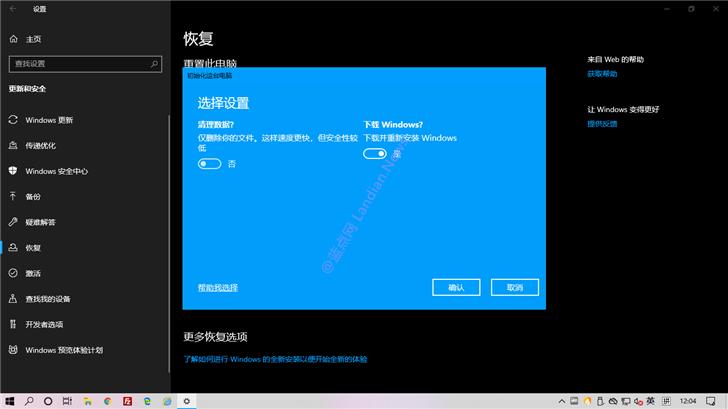Switch the 英 input language indicator
The width and height of the screenshot is (728, 409).
(x=650, y=401)
